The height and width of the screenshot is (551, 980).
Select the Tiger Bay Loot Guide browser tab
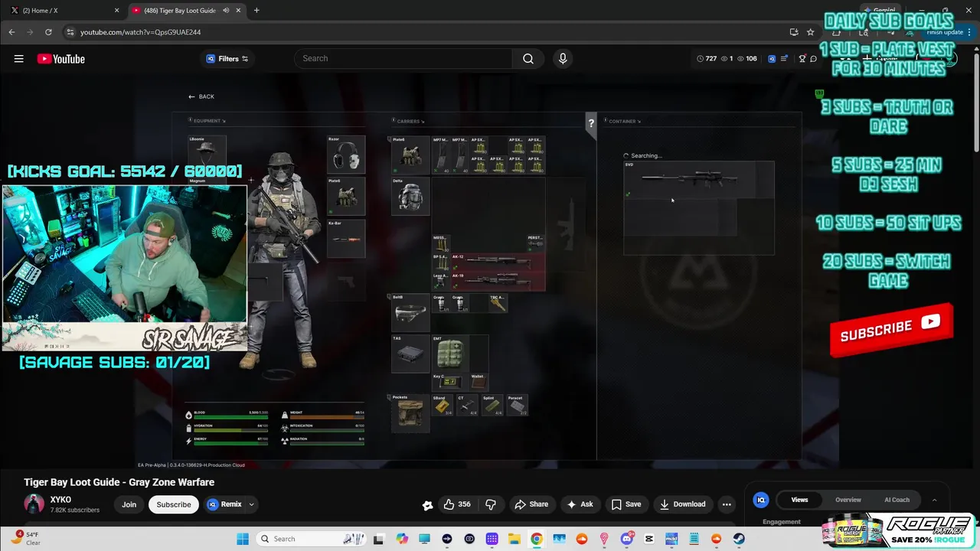(186, 10)
